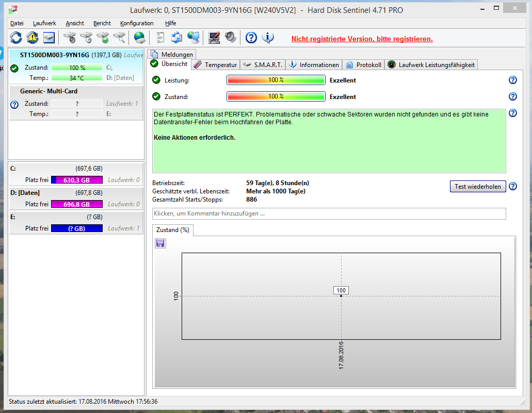This screenshot has width=532, height=413.
Task: Click the disk with magnifier toolbar icon
Action: point(119,37)
